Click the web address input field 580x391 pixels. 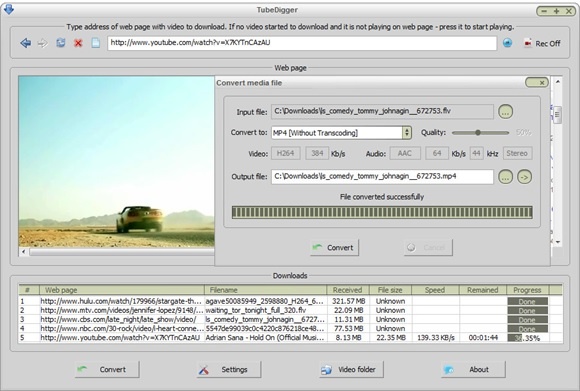pos(302,43)
